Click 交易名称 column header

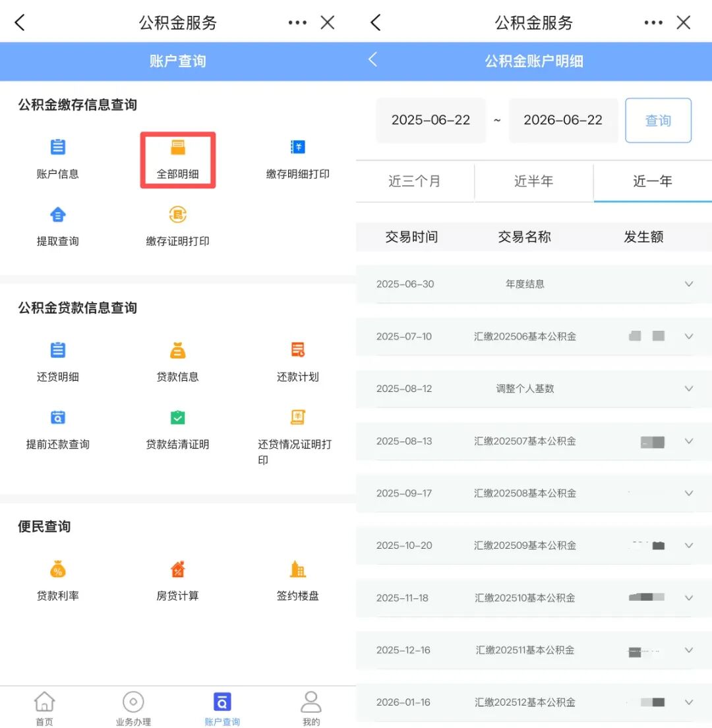[524, 237]
